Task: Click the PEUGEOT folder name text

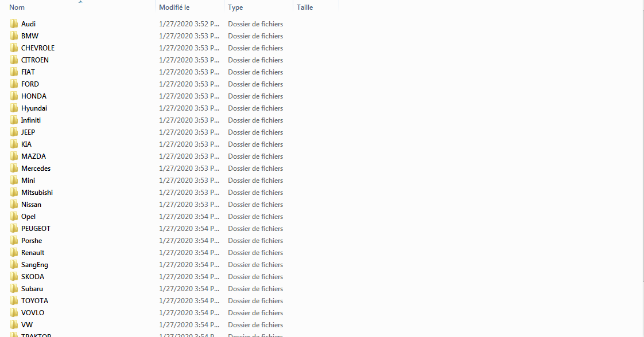Action: click(36, 228)
